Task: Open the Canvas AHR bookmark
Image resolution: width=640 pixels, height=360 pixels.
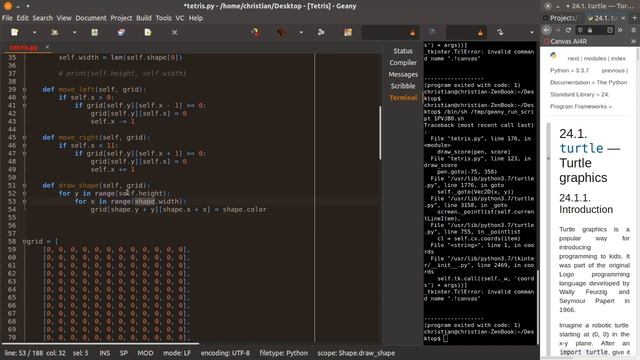Action: [x=565, y=41]
